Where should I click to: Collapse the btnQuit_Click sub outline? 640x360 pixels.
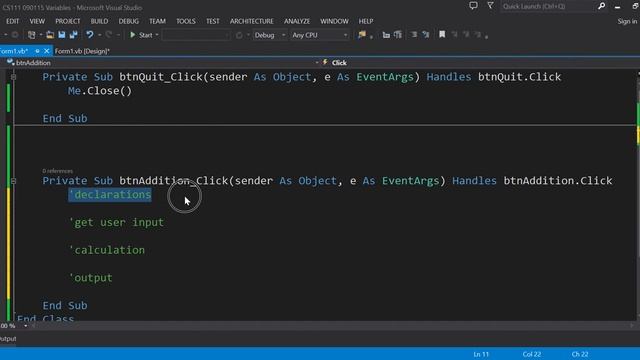coord(13,77)
